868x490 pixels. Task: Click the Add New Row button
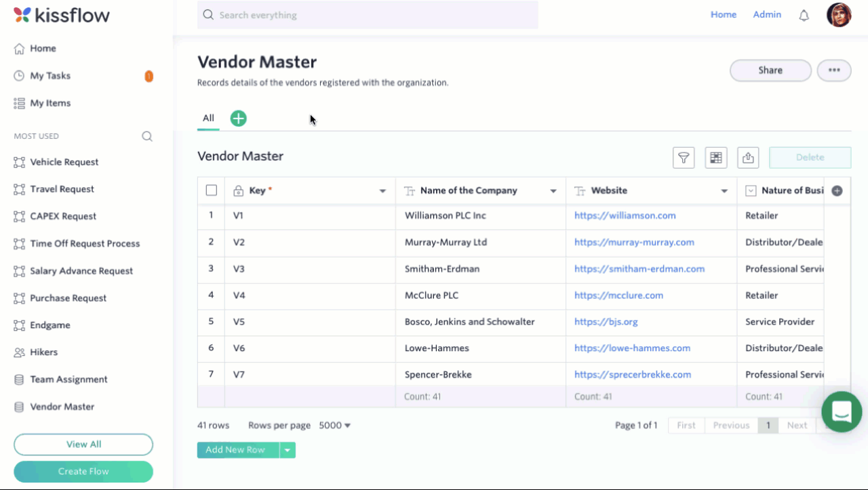pos(238,450)
